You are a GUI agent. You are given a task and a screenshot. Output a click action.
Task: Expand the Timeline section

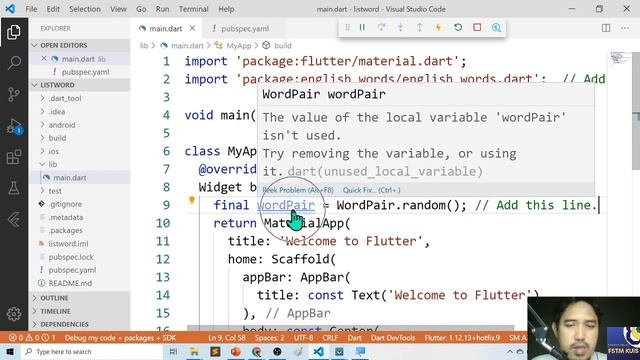tap(80, 311)
